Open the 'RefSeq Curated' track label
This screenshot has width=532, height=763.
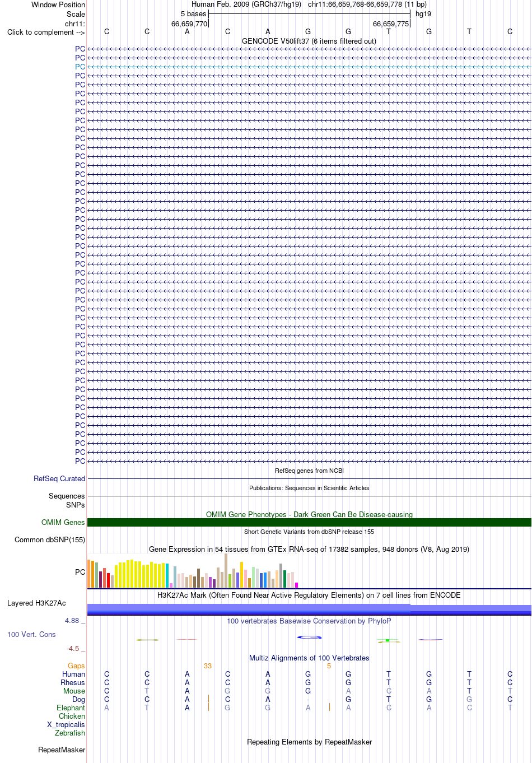click(x=59, y=478)
